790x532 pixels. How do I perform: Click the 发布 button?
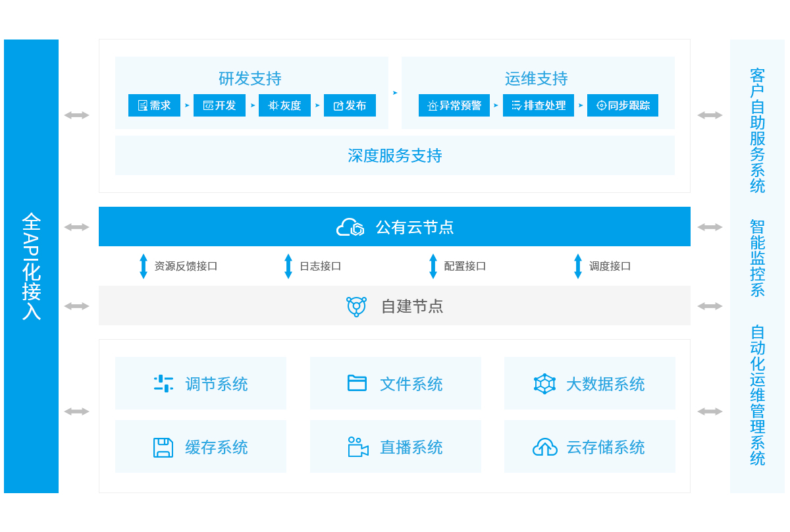click(350, 105)
